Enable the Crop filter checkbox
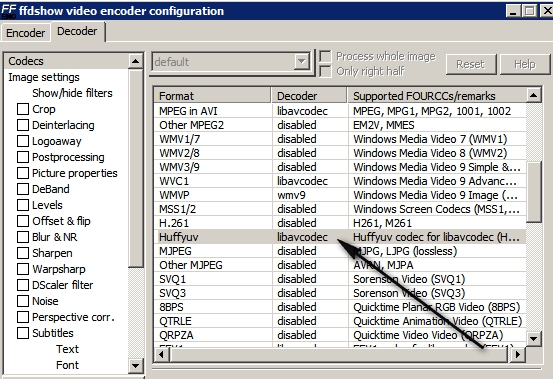The image size is (553, 379). tap(23, 109)
